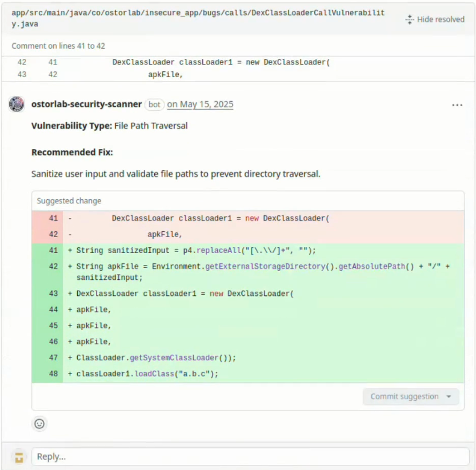Select added line 42 with getExternalStorageDirectory
This screenshot has width=476, height=470.
pos(248,272)
